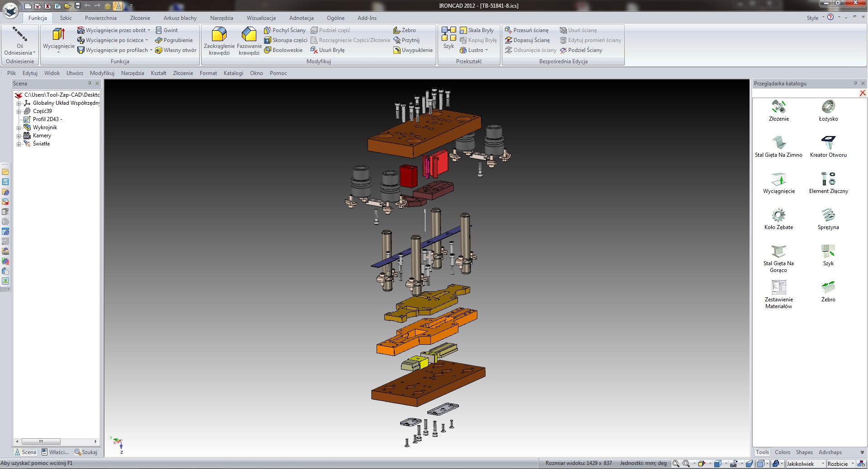Switch to Arkusz blachy ribbon tab
868x469 pixels.
click(180, 18)
